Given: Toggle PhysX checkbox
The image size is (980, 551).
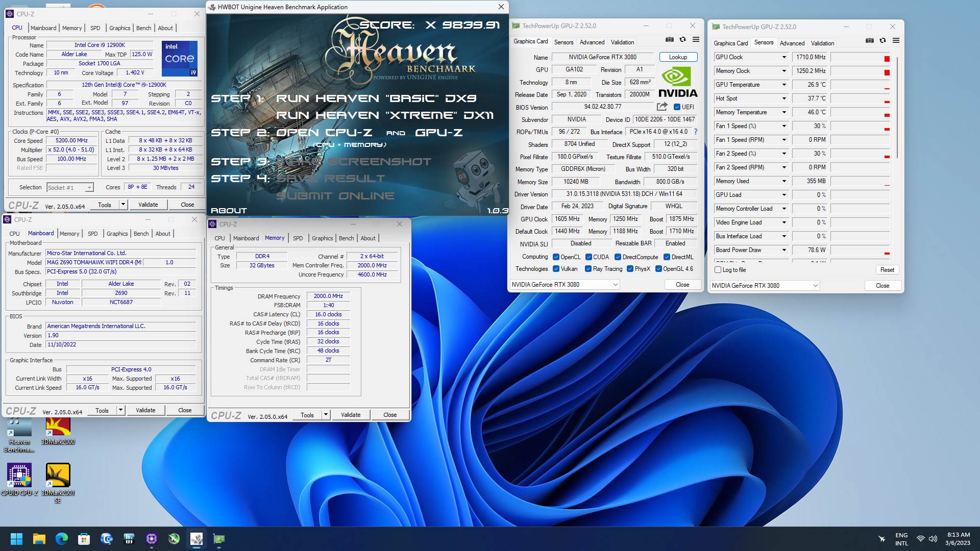Looking at the screenshot, I should pyautogui.click(x=630, y=269).
